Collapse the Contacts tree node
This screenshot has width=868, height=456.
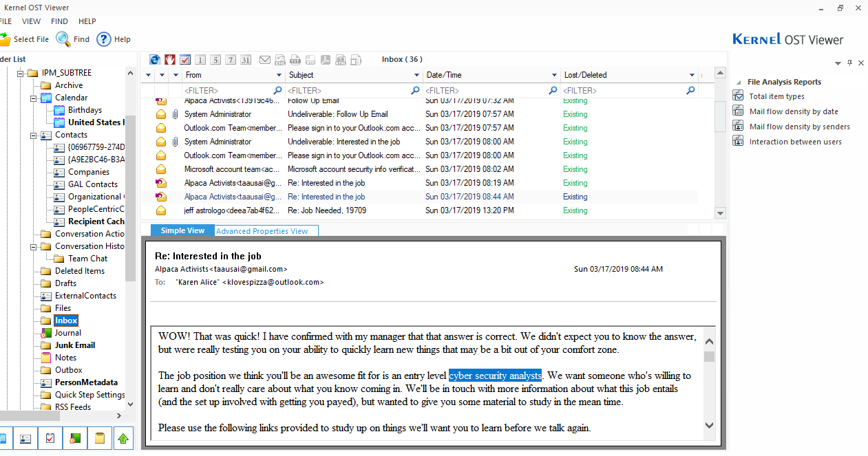[x=32, y=135]
